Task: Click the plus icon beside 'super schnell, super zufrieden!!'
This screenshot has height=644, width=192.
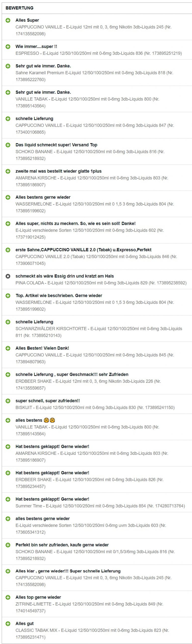Action: pos(8,401)
